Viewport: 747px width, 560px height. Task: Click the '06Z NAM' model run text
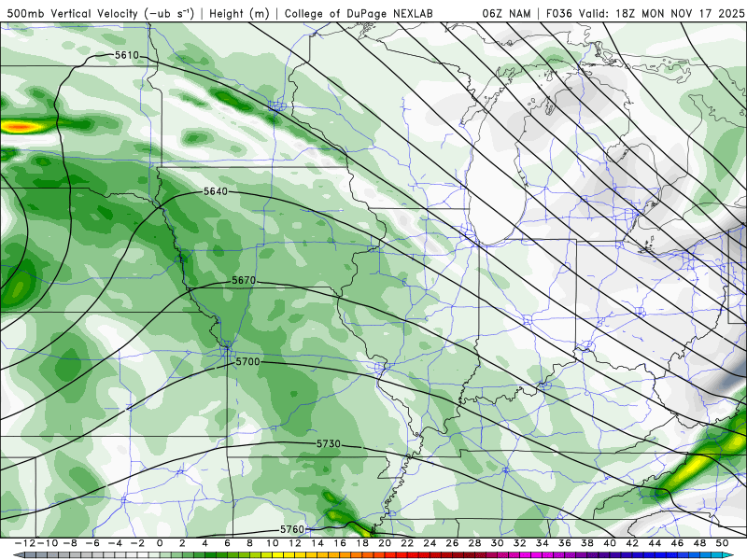pyautogui.click(x=506, y=13)
